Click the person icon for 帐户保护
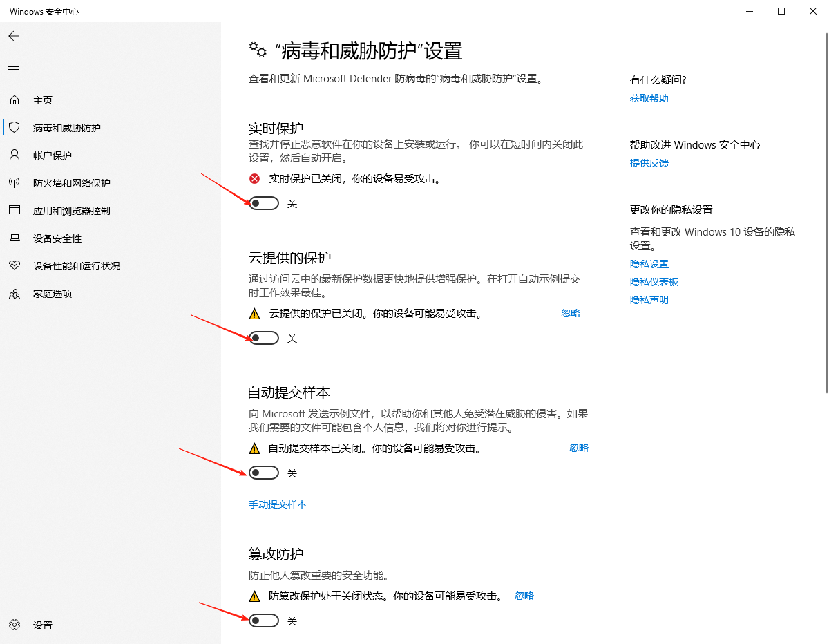This screenshot has height=644, width=829. pyautogui.click(x=15, y=155)
